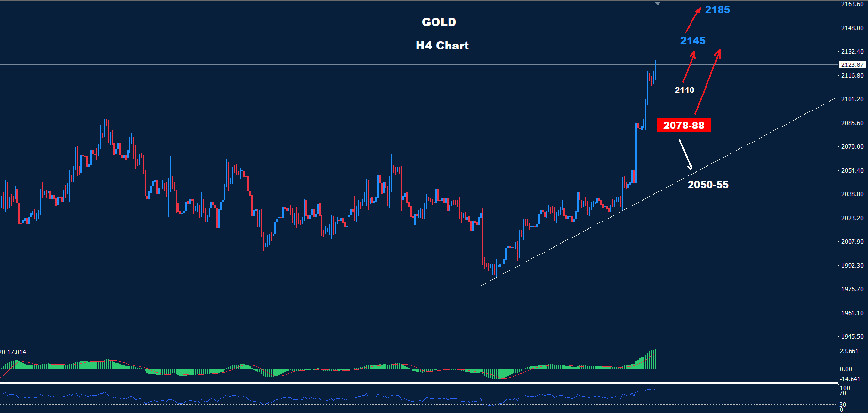Click the 1945.50 price axis label
The width and height of the screenshot is (868, 413).
point(852,337)
